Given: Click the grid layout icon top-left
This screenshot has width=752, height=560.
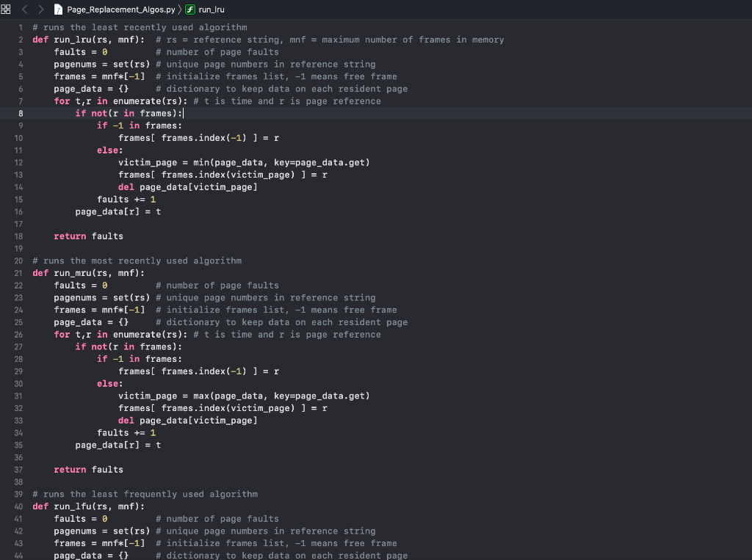Looking at the screenshot, I should coord(6,9).
